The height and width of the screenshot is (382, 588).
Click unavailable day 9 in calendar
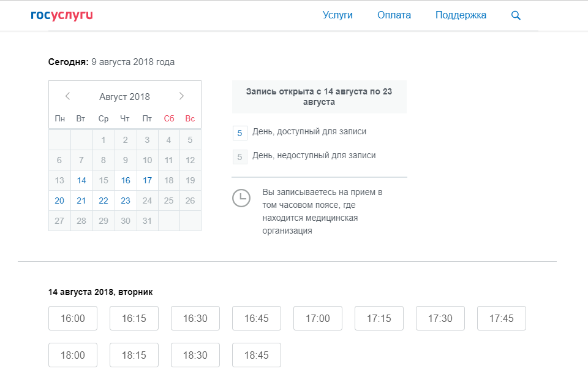126,160
